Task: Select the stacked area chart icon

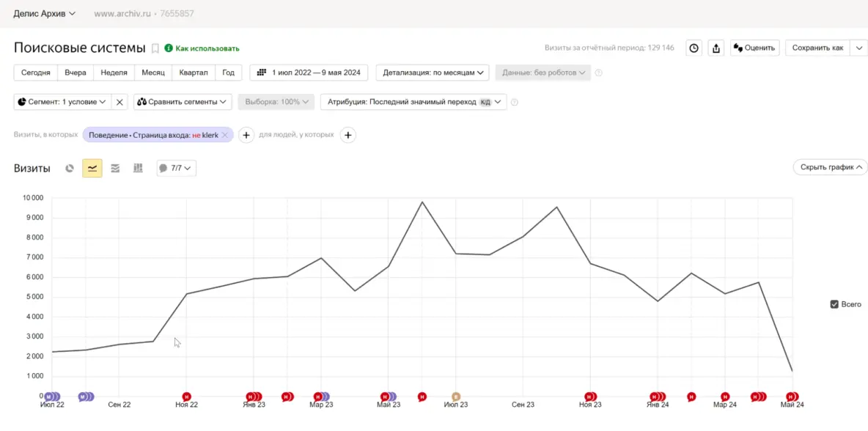Action: pos(115,169)
